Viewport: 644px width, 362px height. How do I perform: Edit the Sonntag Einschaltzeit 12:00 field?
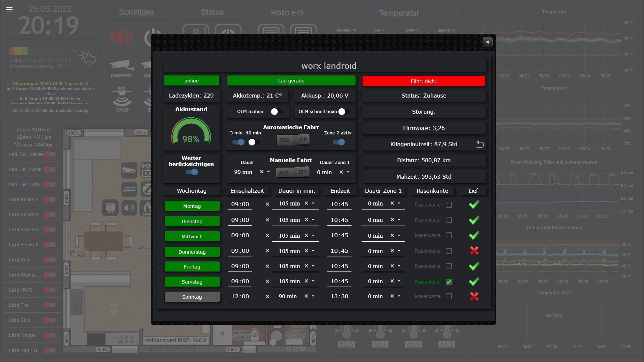tap(240, 296)
